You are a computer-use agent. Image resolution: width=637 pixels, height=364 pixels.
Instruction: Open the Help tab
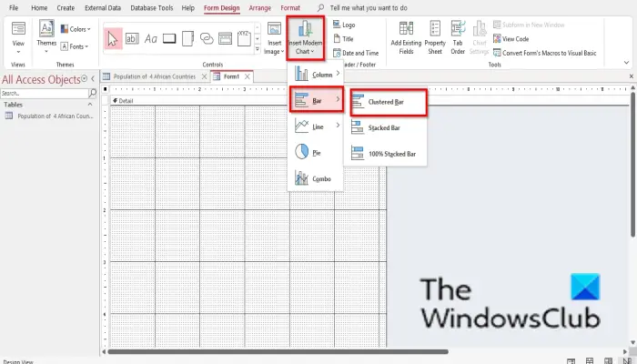click(x=187, y=7)
